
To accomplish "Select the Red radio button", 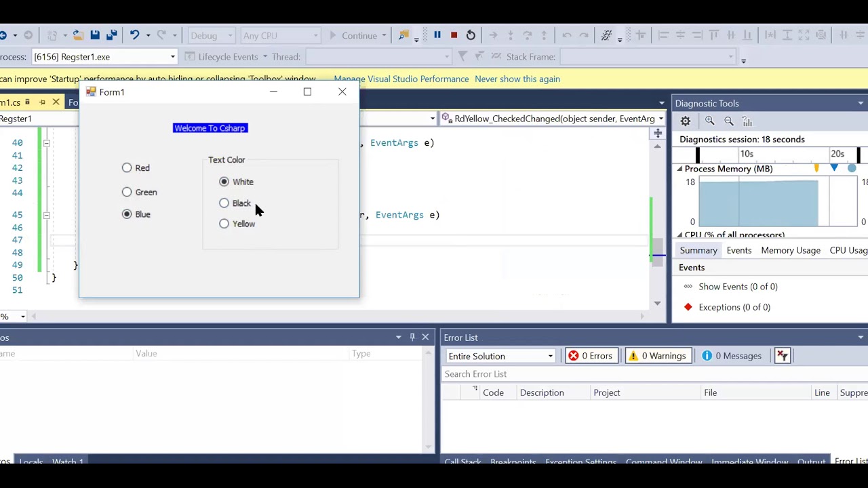I will (127, 168).
